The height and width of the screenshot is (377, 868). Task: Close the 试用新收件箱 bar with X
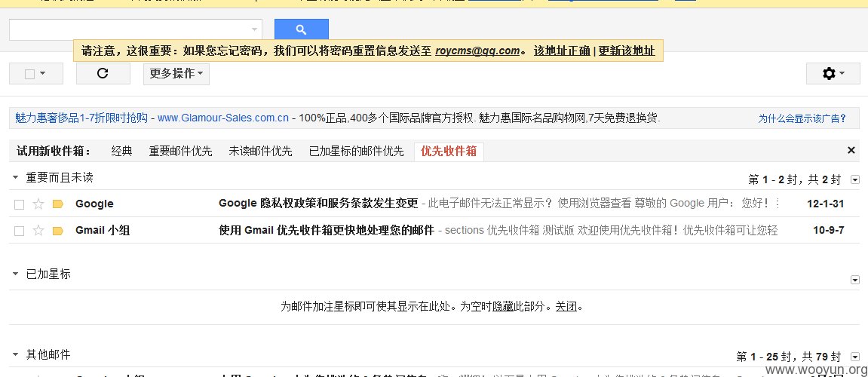click(x=851, y=150)
